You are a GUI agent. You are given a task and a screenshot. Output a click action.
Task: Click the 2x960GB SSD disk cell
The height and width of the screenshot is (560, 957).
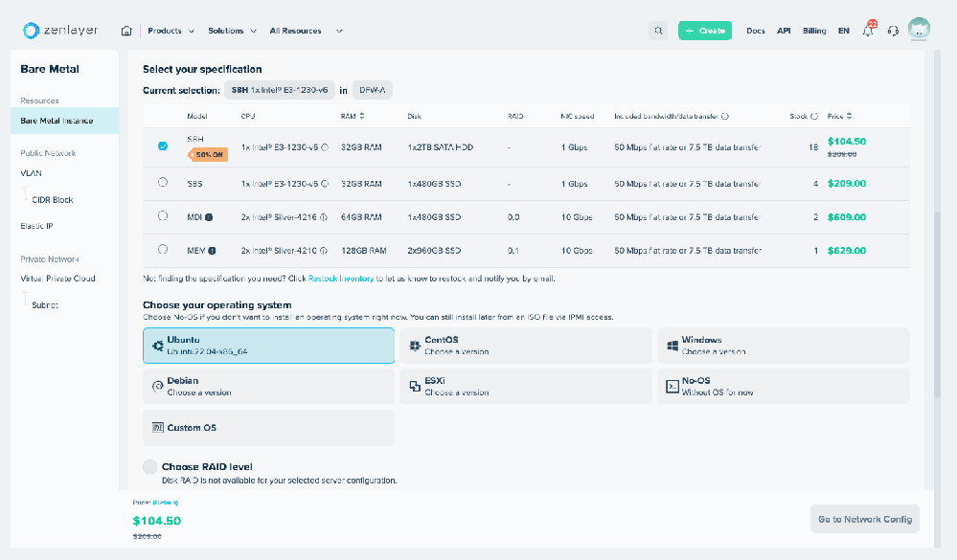434,251
